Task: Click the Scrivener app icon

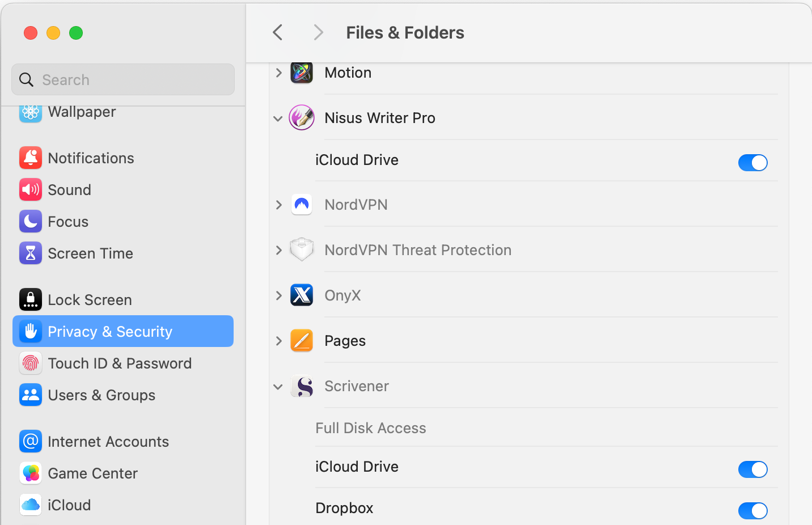Action: (302, 386)
